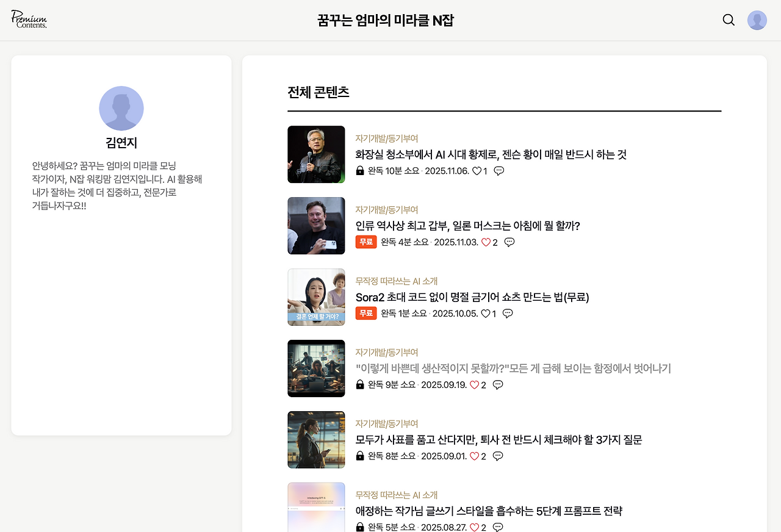The image size is (781, 532).
Task: Open article 인류 역사상 최고 갑부, 일론 머스크
Action: click(468, 226)
